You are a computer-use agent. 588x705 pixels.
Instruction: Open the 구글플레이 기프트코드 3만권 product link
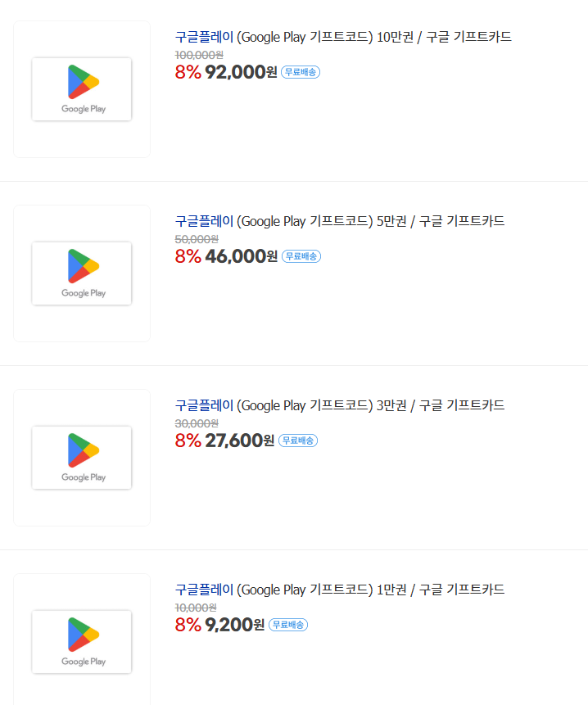(x=338, y=405)
